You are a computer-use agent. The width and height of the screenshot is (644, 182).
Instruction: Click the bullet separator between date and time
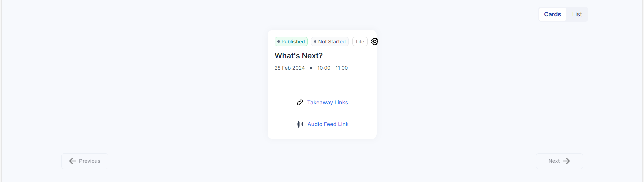[x=311, y=68]
